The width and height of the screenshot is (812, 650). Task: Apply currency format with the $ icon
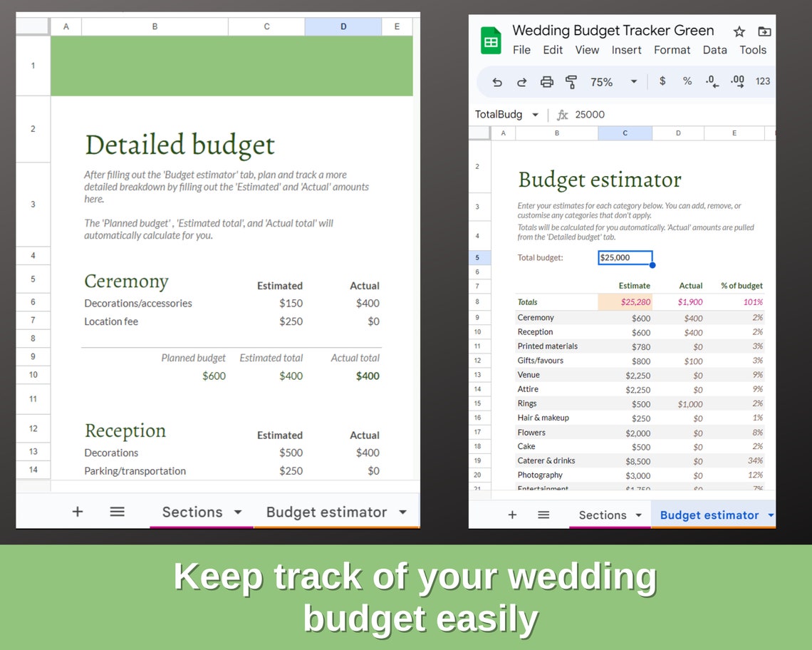[x=662, y=81]
